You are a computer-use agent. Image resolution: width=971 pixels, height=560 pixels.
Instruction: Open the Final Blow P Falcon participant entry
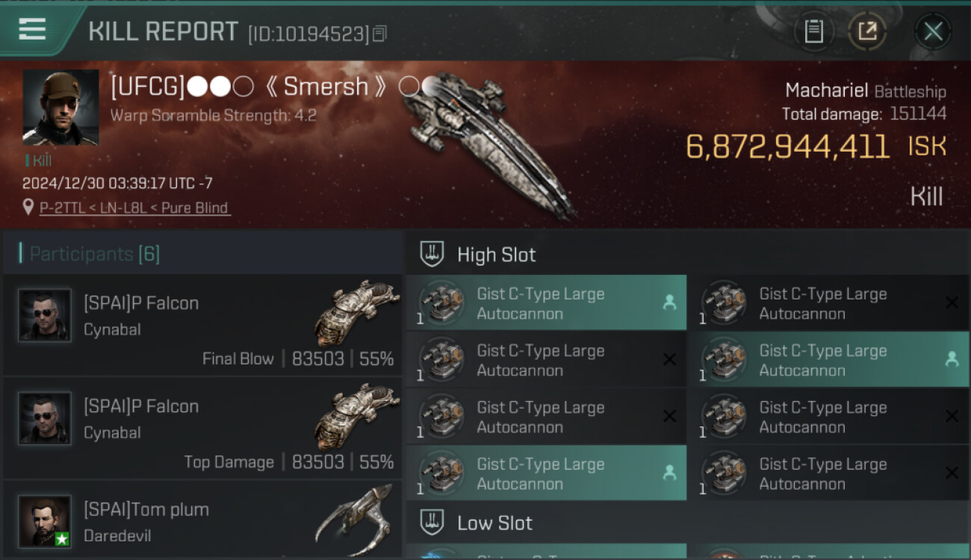click(202, 325)
